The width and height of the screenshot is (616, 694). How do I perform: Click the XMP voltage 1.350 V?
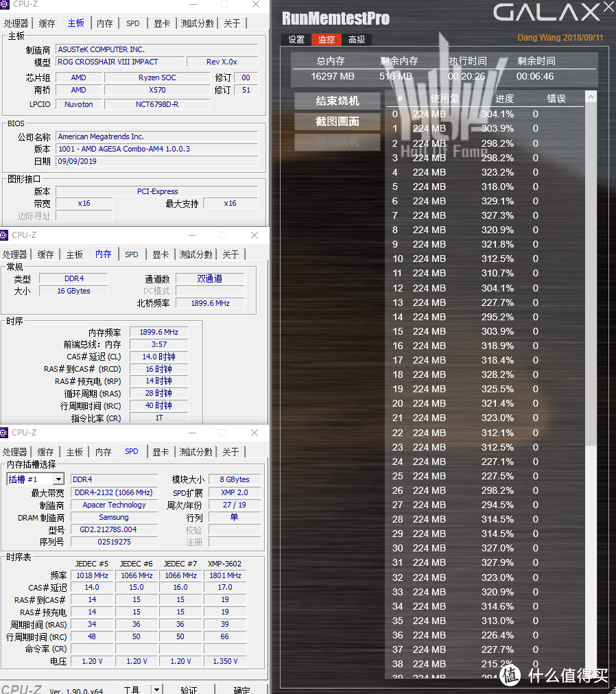coord(225,661)
